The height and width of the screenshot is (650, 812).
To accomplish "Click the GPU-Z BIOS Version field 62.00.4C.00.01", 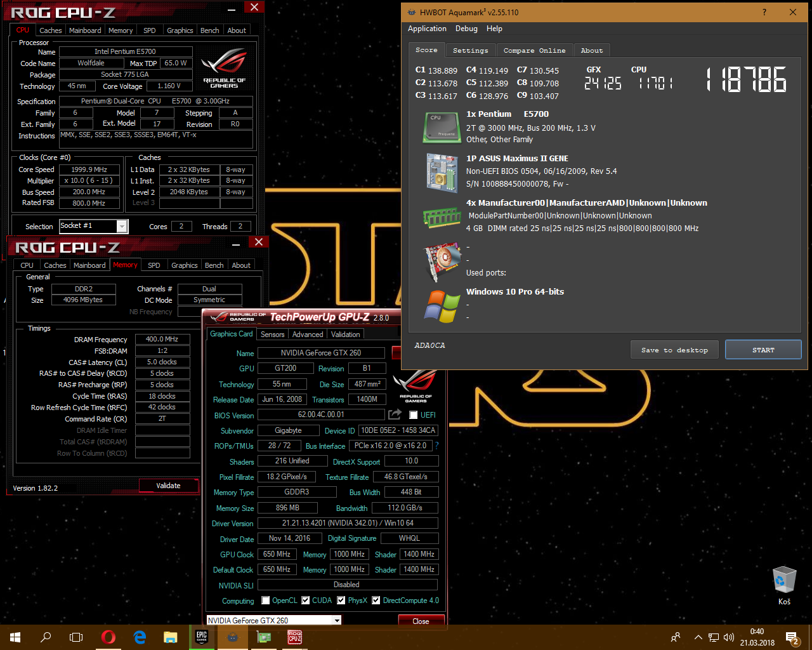I will [x=321, y=415].
